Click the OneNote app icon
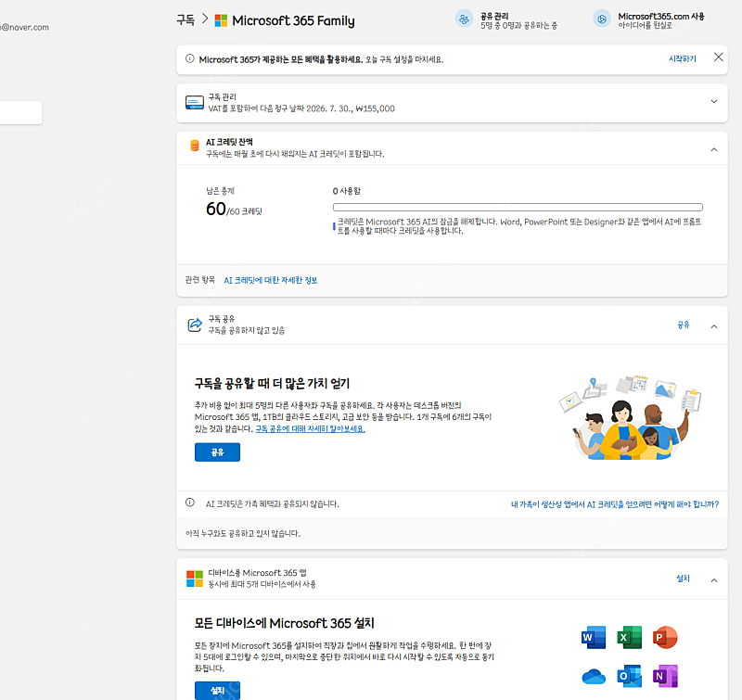Screen dimensions: 742x700 [x=665, y=676]
